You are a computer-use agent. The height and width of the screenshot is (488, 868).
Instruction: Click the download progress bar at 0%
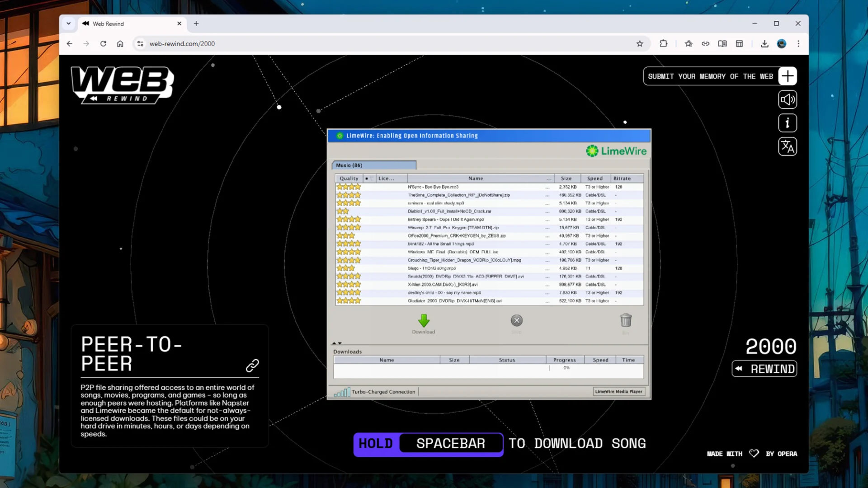coord(565,368)
